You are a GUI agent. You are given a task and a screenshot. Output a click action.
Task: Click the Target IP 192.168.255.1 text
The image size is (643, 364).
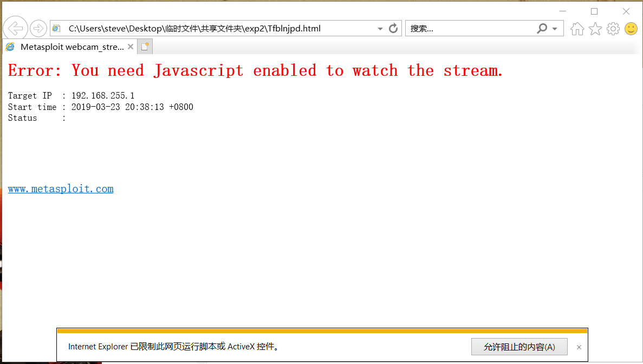pyautogui.click(x=71, y=95)
